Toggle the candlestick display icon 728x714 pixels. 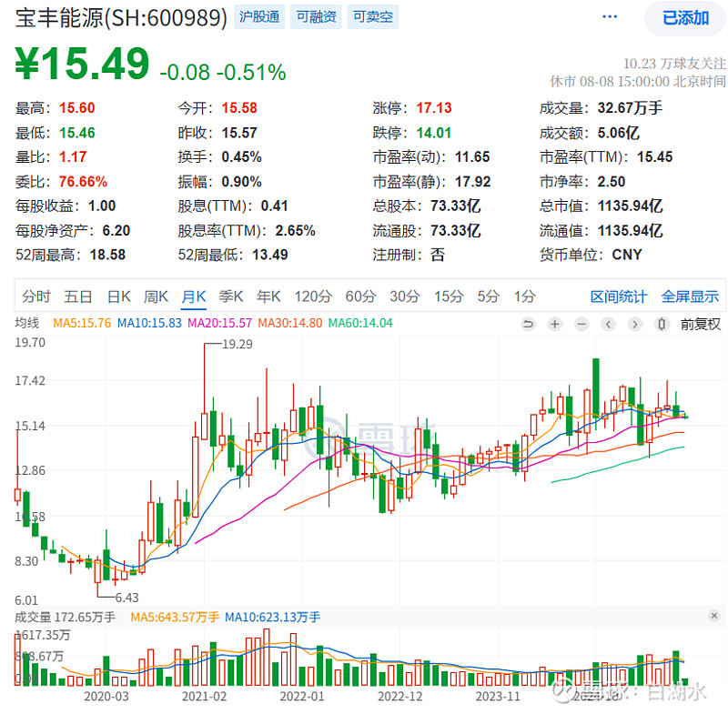pyautogui.click(x=662, y=324)
